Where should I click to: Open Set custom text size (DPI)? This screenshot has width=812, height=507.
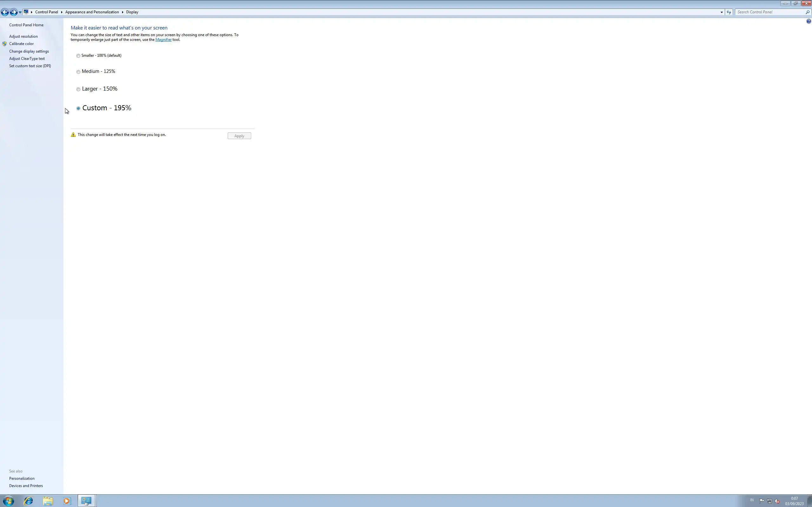30,66
